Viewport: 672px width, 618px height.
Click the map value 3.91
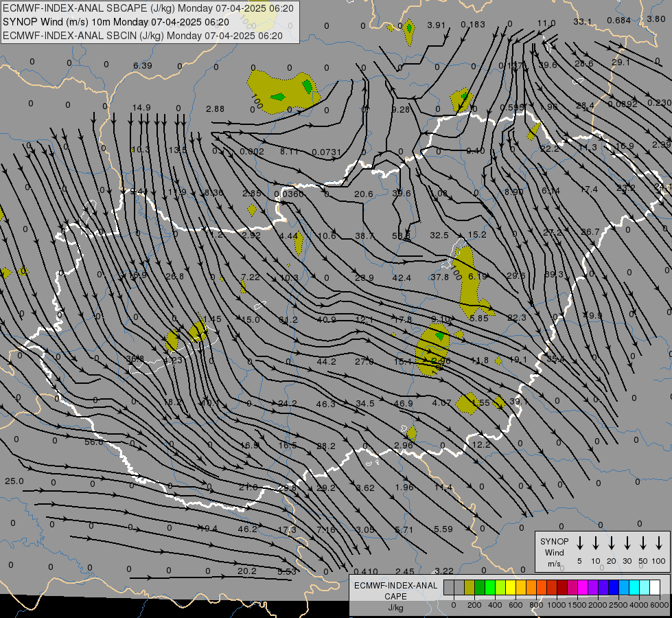pos(437,25)
